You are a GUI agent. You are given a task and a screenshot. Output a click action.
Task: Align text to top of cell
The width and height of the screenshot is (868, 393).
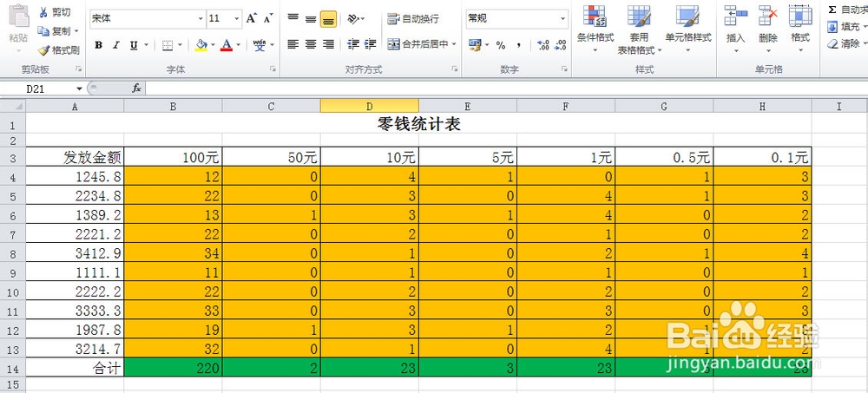click(x=293, y=18)
